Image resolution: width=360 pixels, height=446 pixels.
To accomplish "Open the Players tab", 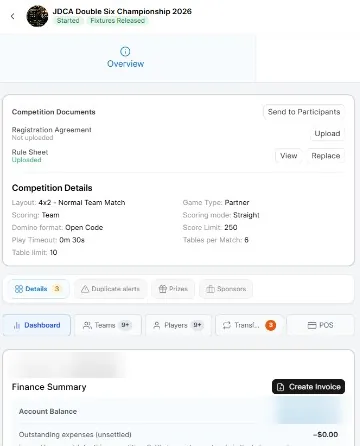I will point(178,325).
